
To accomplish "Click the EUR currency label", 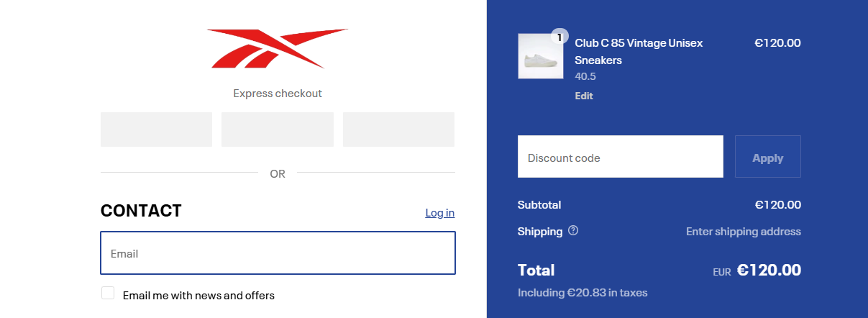I will (722, 272).
